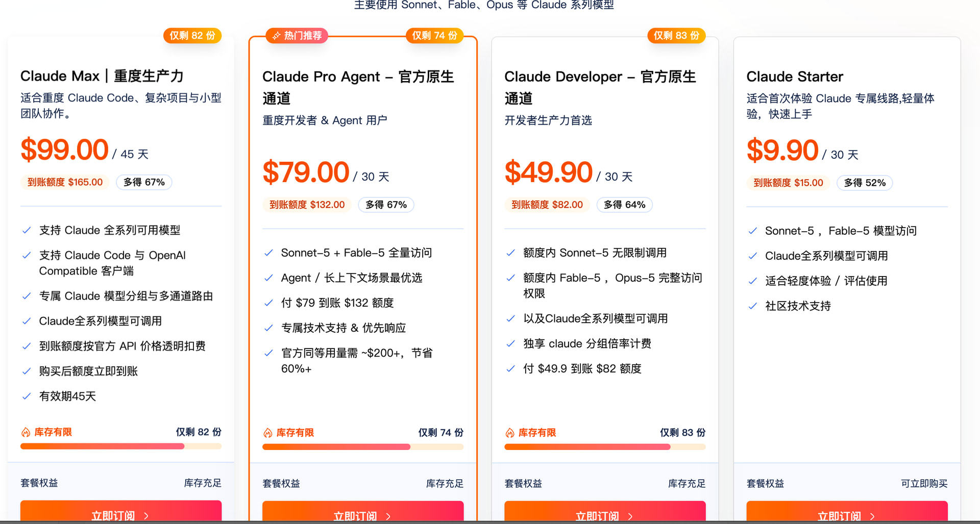Click checkmark beside 社区技术支持

click(x=752, y=306)
